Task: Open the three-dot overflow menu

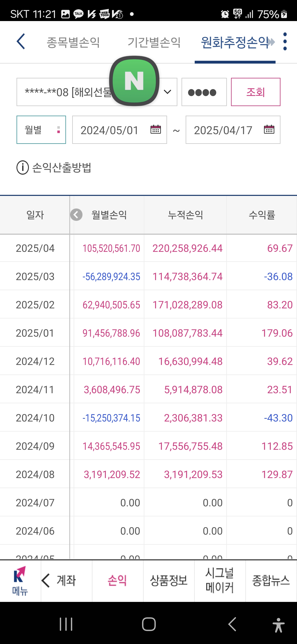Action: coord(285,41)
